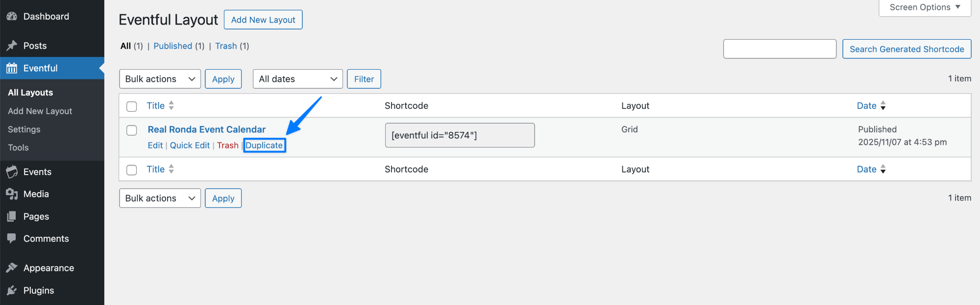The image size is (980, 305).
Task: Click the Media library icon
Action: 12,194
